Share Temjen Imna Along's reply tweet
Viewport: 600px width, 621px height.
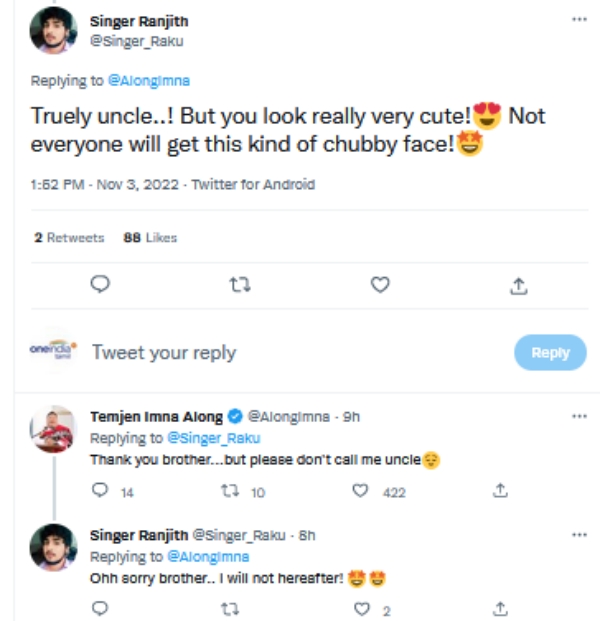click(x=501, y=491)
